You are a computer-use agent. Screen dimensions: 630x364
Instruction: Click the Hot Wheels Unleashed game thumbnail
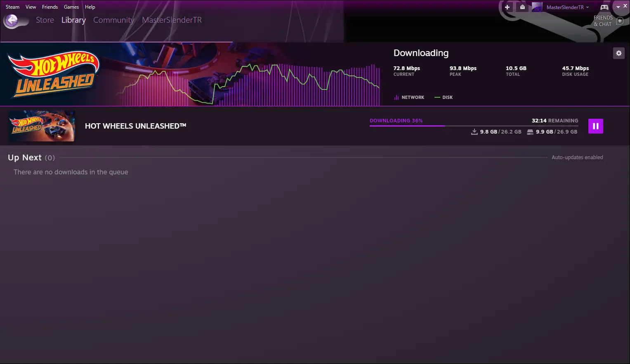42,126
